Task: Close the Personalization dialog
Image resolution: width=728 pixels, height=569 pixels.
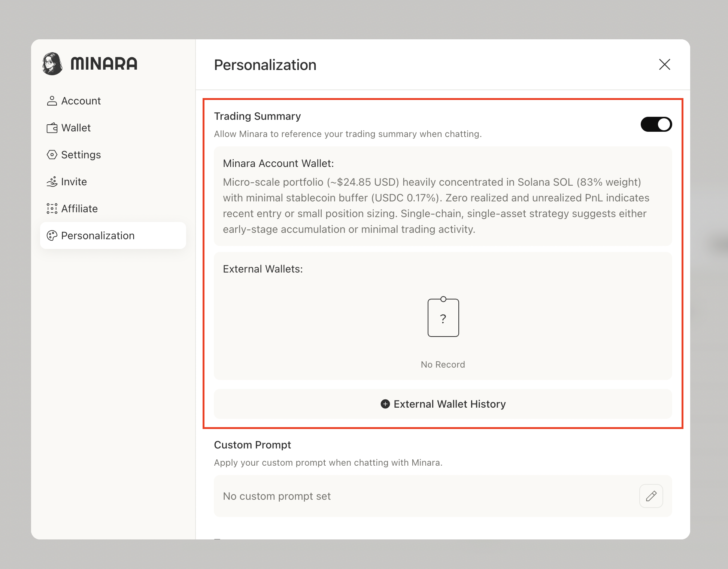Action: tap(664, 64)
